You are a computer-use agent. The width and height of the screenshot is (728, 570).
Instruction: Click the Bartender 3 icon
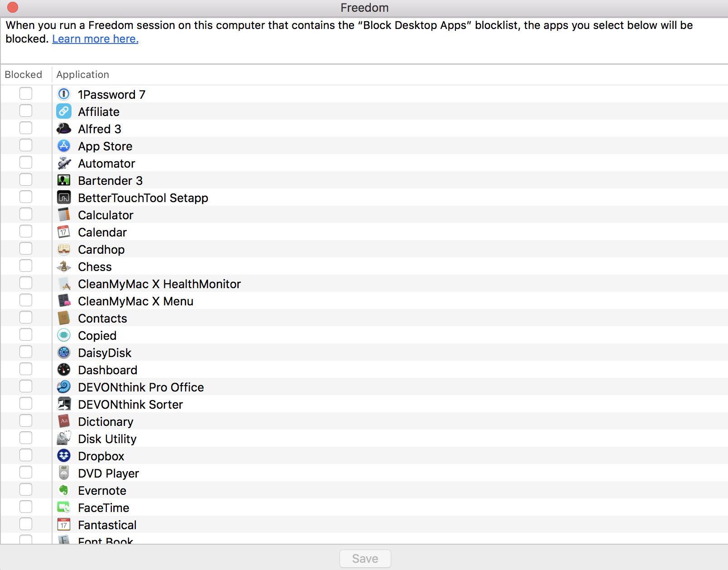point(64,180)
